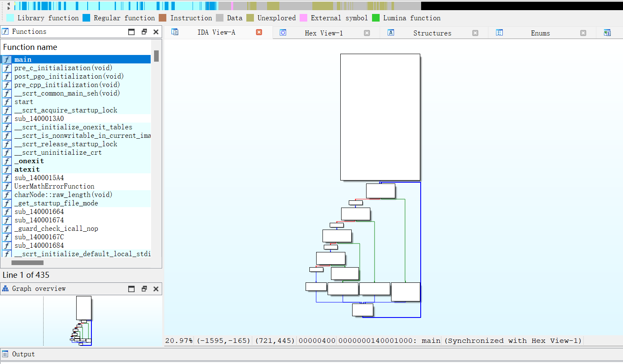Select _guard_check_icall_nop function
The image size is (623, 364).
[76, 228]
